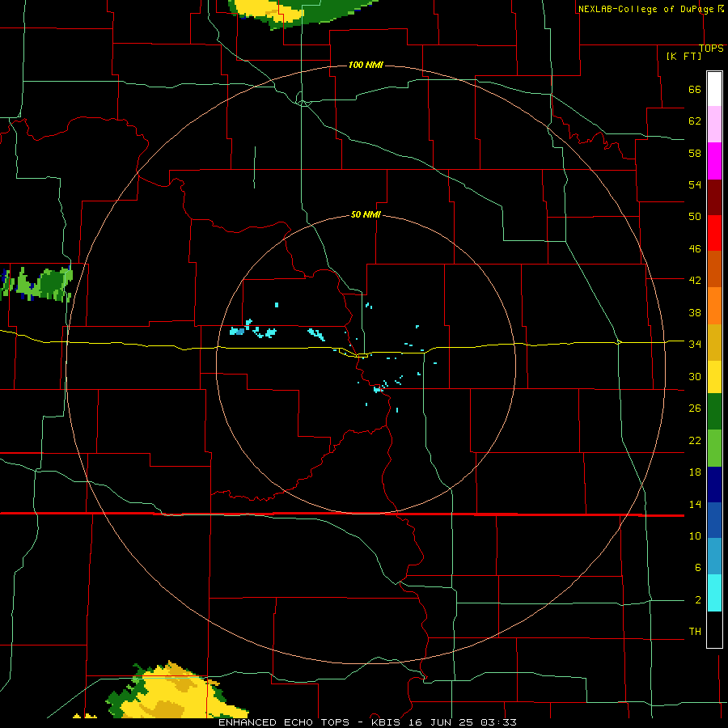Click the black TH swatch on the scale

(714, 629)
